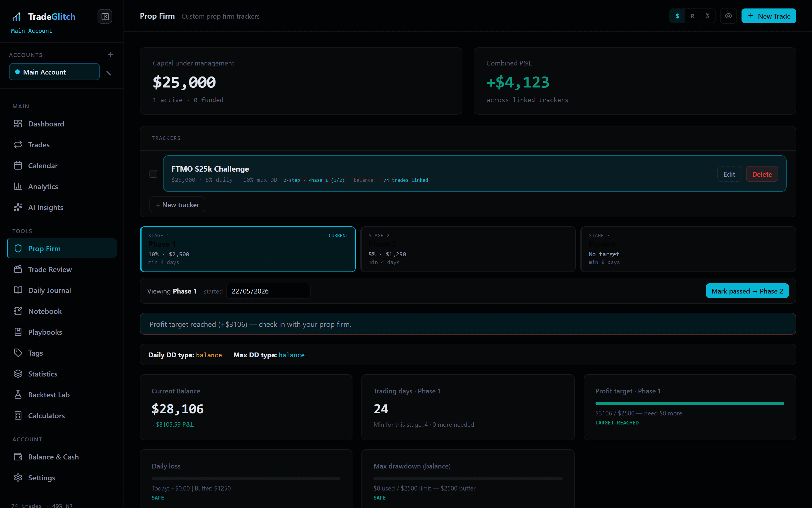This screenshot has height=508, width=812.
Task: Open the Stage 1 Phase 1 card
Action: click(x=248, y=249)
